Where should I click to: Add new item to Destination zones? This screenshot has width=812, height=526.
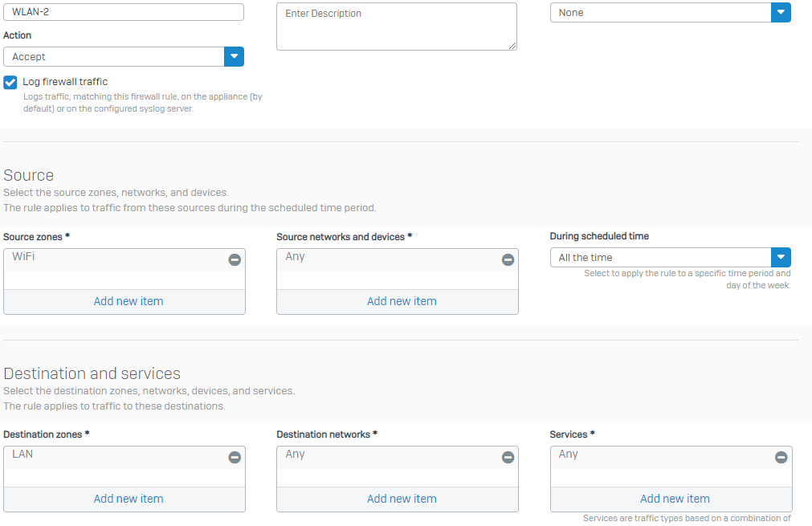tap(129, 499)
